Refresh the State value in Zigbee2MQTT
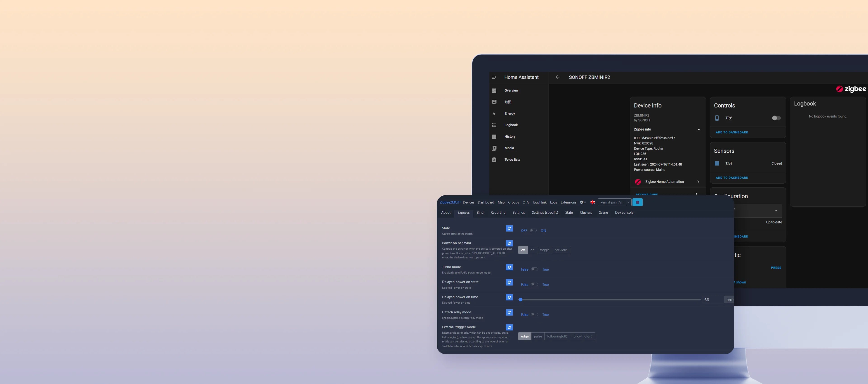 click(509, 228)
